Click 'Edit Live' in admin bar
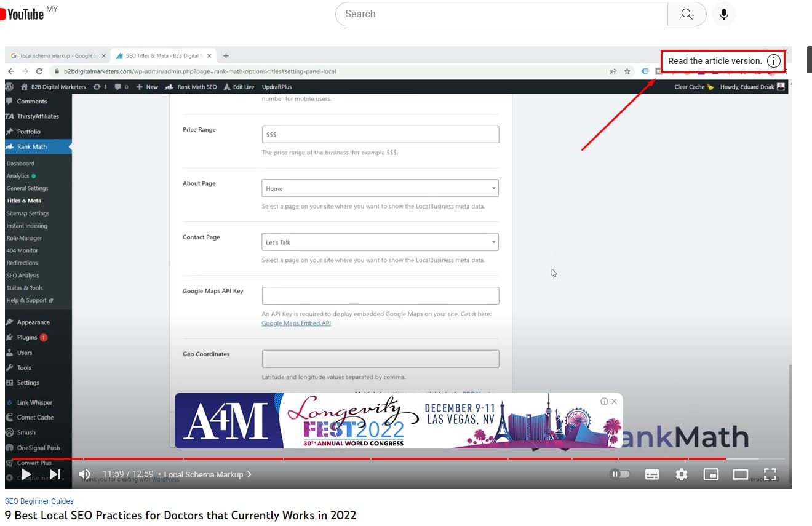Screen dimensions: 812x526 (x=239, y=87)
